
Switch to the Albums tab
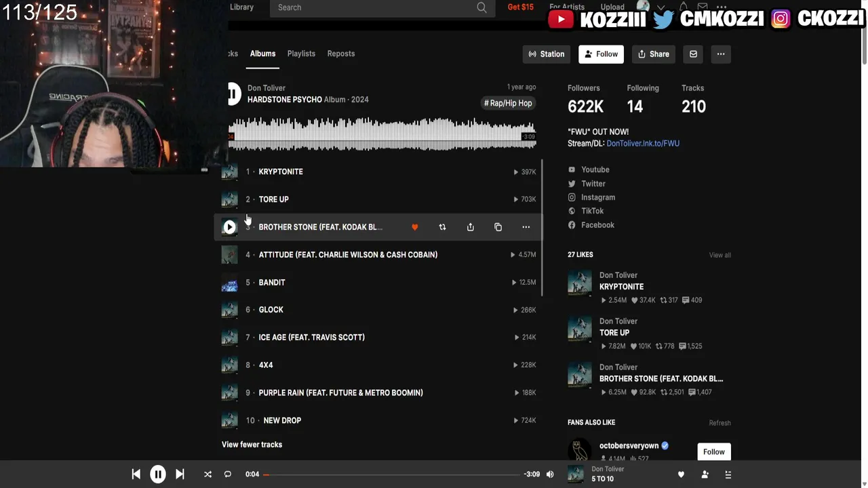(x=262, y=54)
